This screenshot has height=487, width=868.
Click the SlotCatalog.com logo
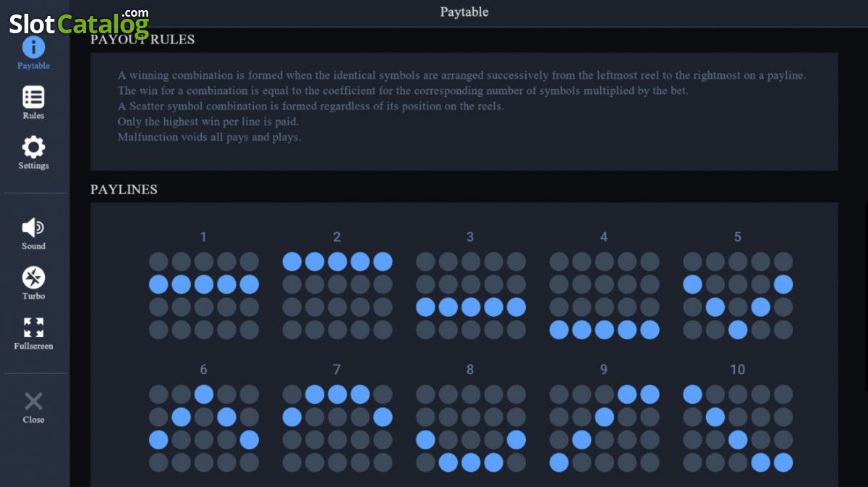click(79, 22)
